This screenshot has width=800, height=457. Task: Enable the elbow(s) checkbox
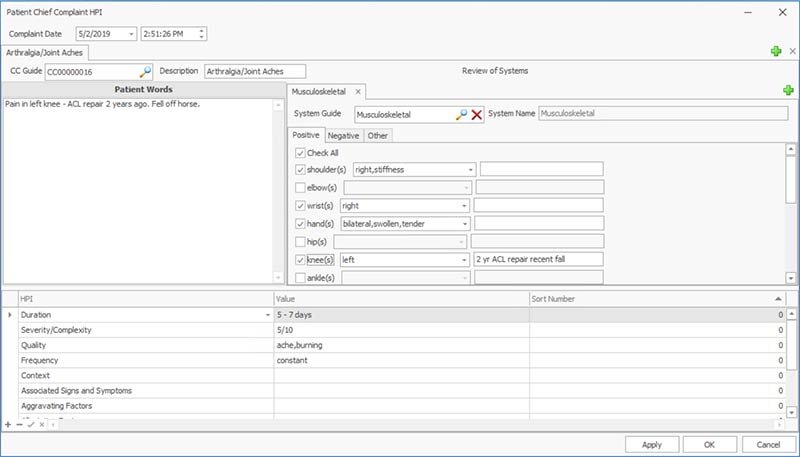[x=301, y=187]
